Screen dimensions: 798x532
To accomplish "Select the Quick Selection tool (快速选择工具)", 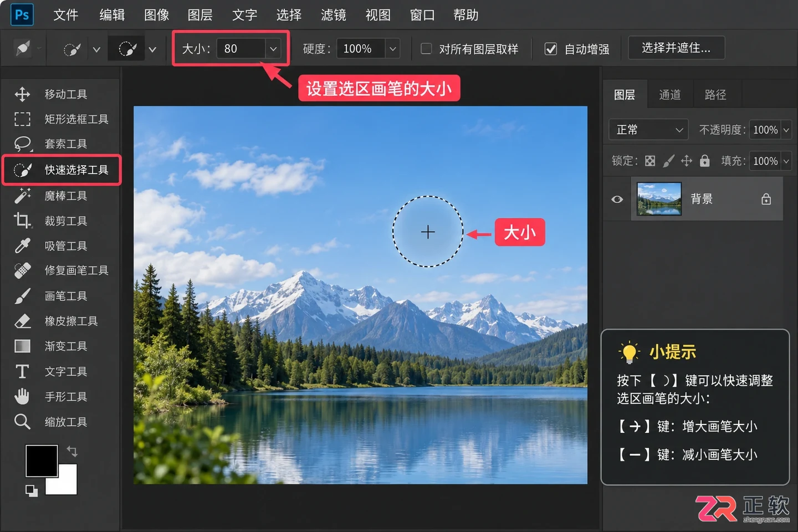I will (x=61, y=170).
